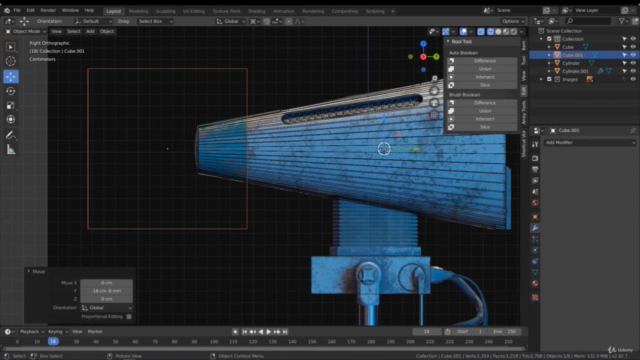
Task: Open the Global transform orientation dropdown
Action: click(231, 21)
